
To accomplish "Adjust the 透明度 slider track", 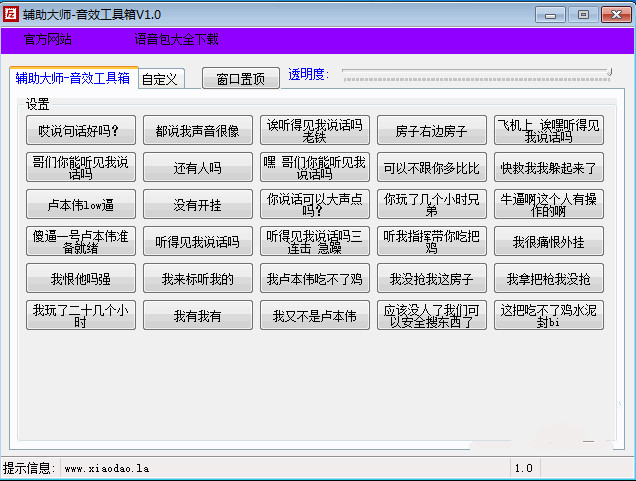I will point(477,75).
